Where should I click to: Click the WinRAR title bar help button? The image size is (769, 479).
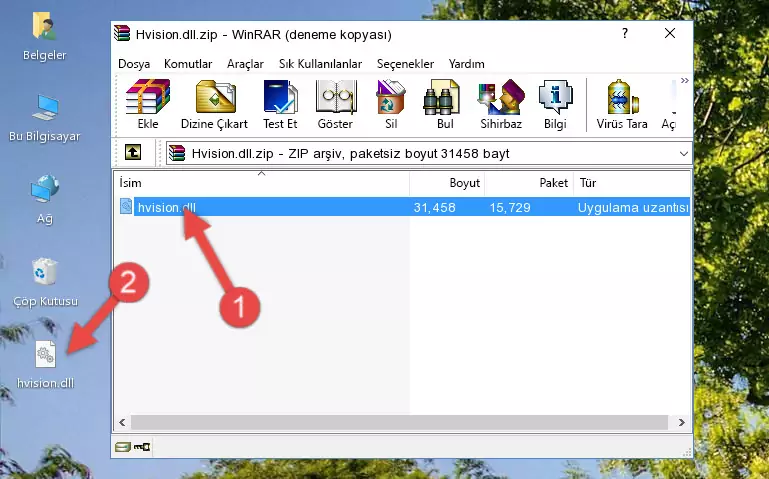[x=625, y=33]
